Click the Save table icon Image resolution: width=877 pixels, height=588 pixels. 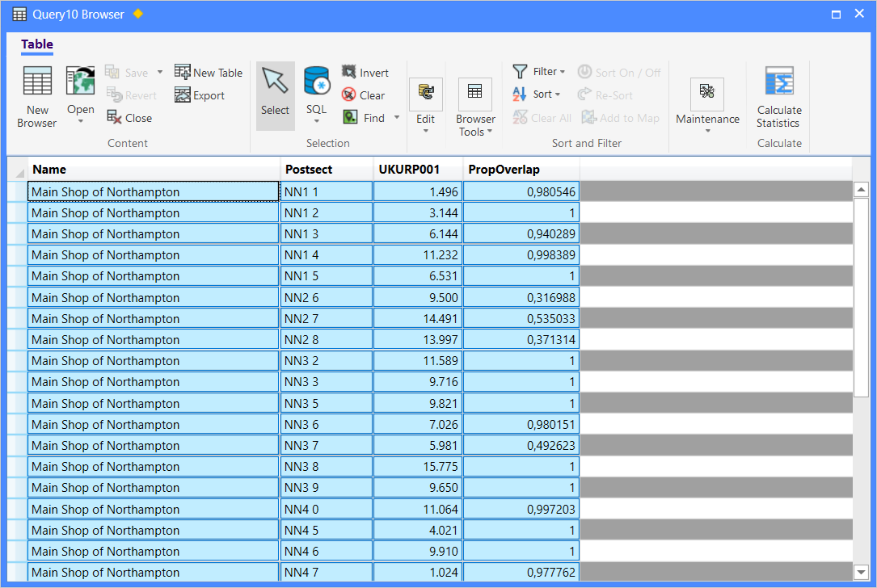pos(112,72)
